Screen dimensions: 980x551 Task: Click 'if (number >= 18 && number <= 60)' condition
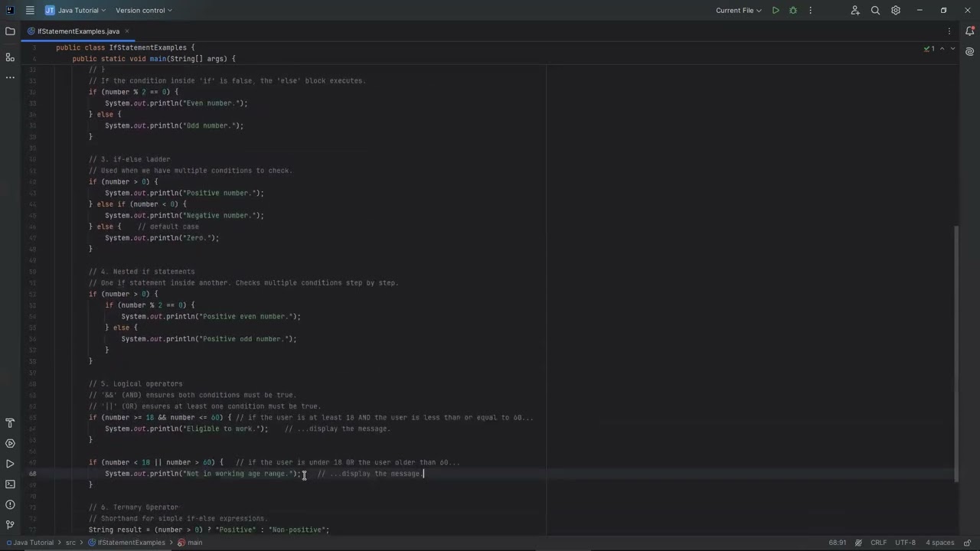160,418
